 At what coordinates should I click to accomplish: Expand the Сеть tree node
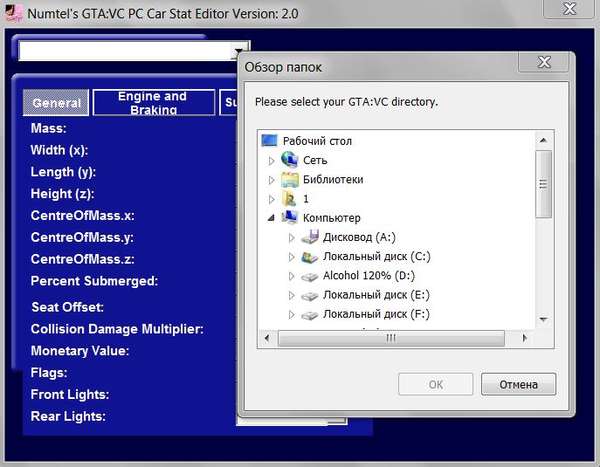pos(271,160)
